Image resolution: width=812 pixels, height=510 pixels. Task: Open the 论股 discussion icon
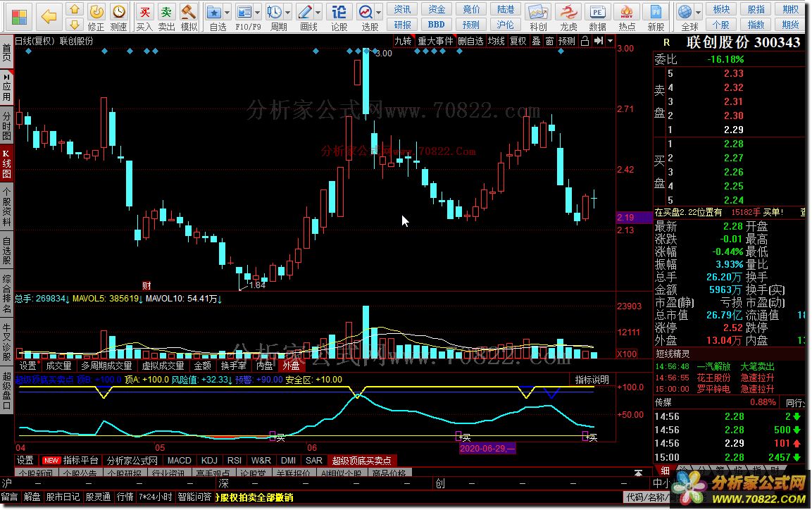pyautogui.click(x=339, y=11)
